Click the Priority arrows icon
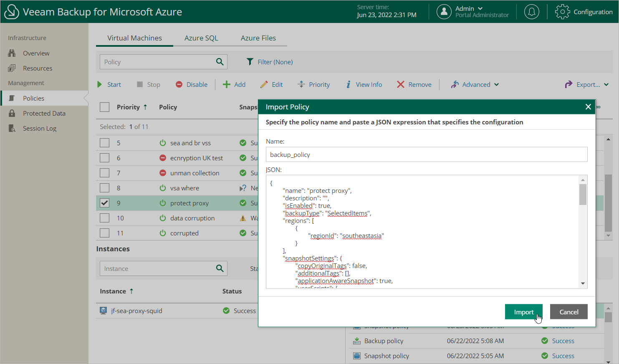The width and height of the screenshot is (619, 364). click(301, 84)
